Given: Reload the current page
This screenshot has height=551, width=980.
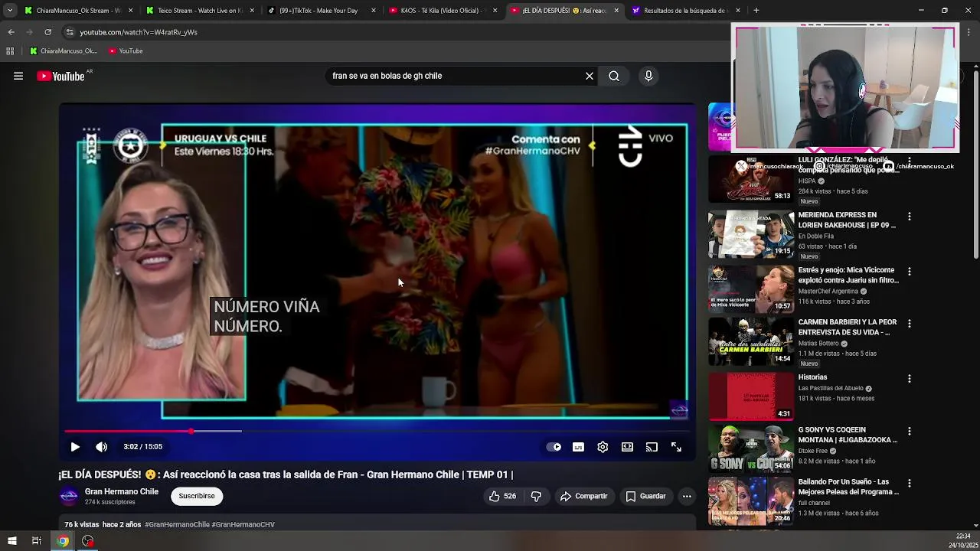Looking at the screenshot, I should [x=47, y=32].
